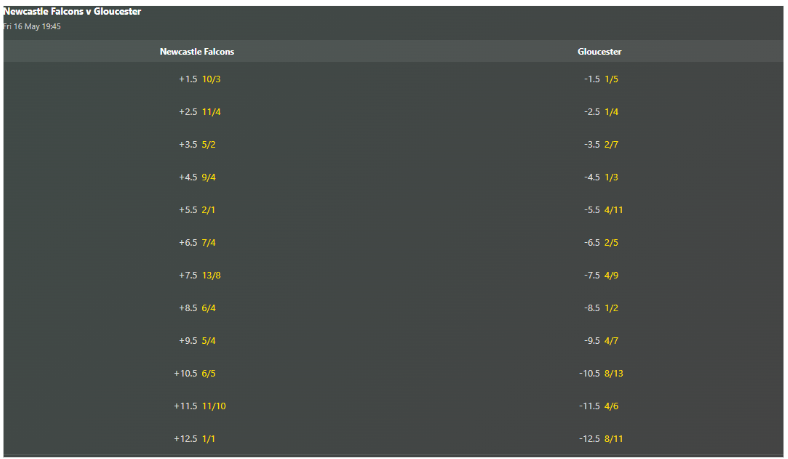Image resolution: width=788 pixels, height=459 pixels.
Task: Select Newcastle Falcons +8.5 at 6/4
Action: click(197, 308)
